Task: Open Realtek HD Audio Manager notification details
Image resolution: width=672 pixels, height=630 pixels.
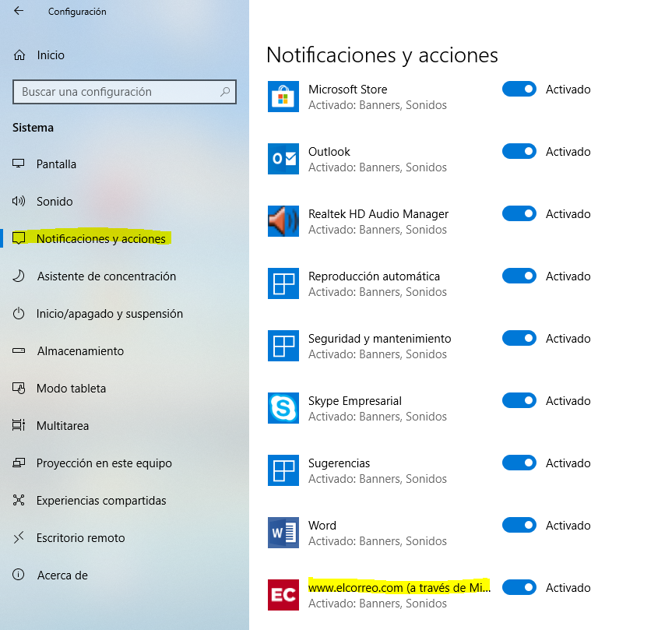Action: pyautogui.click(x=378, y=214)
